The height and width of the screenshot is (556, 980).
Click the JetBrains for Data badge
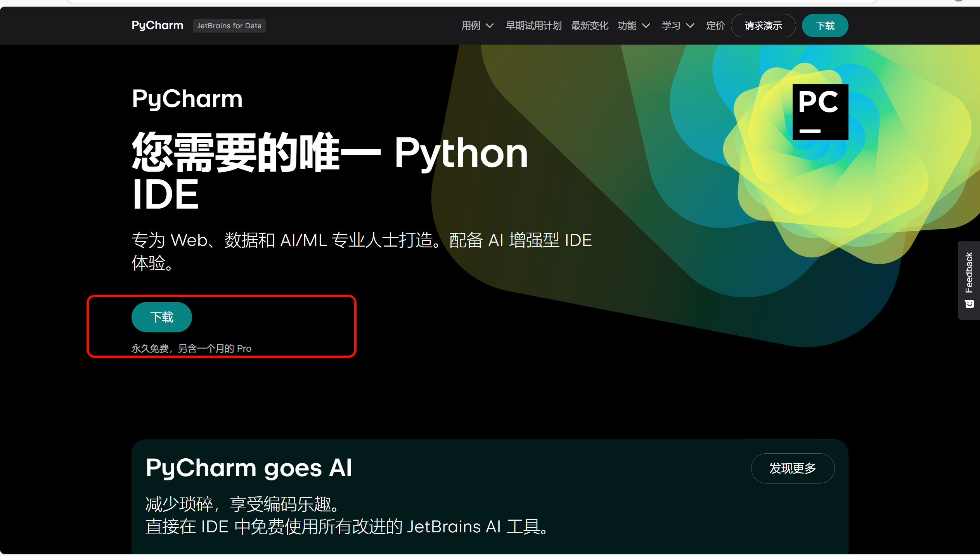[229, 26]
